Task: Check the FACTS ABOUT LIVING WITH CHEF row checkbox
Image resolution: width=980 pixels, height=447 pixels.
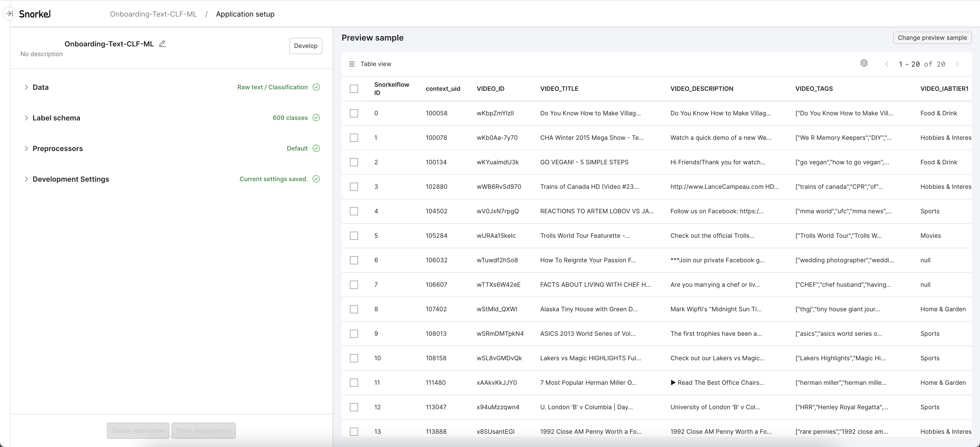Action: pos(354,285)
